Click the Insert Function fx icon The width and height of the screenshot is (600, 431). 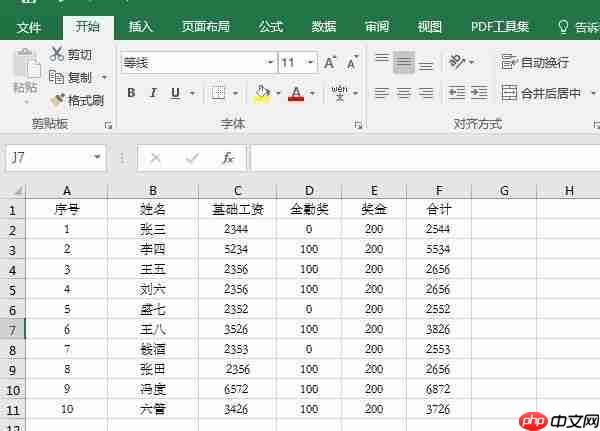click(x=228, y=157)
